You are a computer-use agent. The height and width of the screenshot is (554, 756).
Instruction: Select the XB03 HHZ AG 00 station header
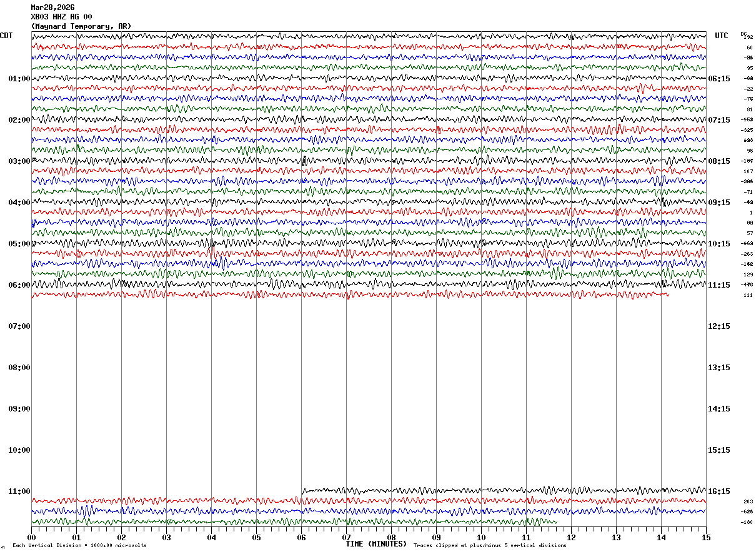click(61, 17)
